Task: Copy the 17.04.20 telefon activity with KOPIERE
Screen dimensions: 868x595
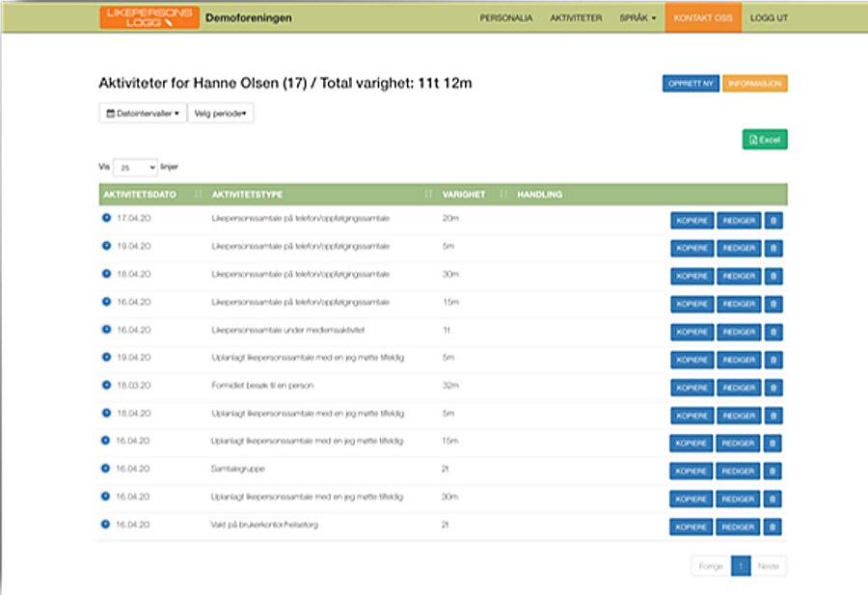Action: point(692,220)
